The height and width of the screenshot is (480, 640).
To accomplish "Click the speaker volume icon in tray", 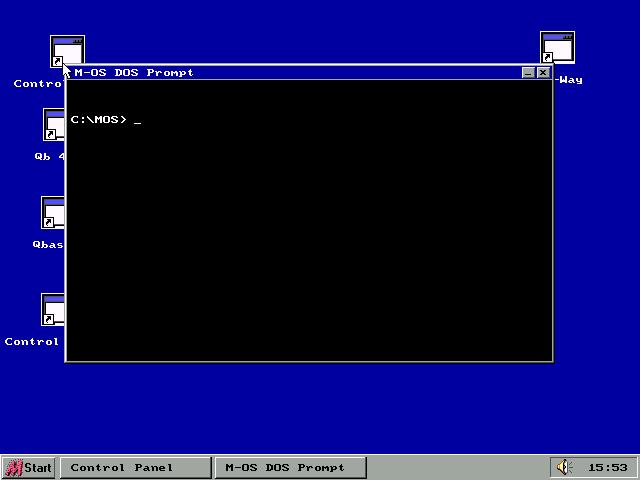I will click(x=564, y=467).
